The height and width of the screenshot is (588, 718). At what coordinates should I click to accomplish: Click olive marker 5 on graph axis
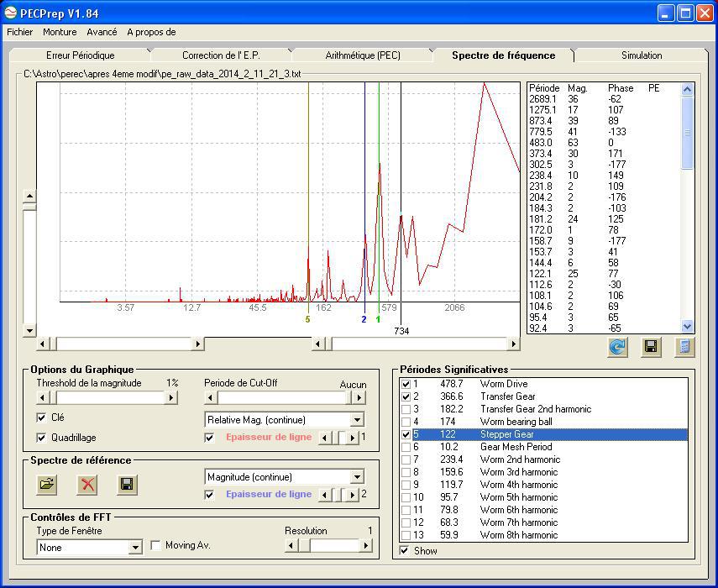pyautogui.click(x=307, y=320)
